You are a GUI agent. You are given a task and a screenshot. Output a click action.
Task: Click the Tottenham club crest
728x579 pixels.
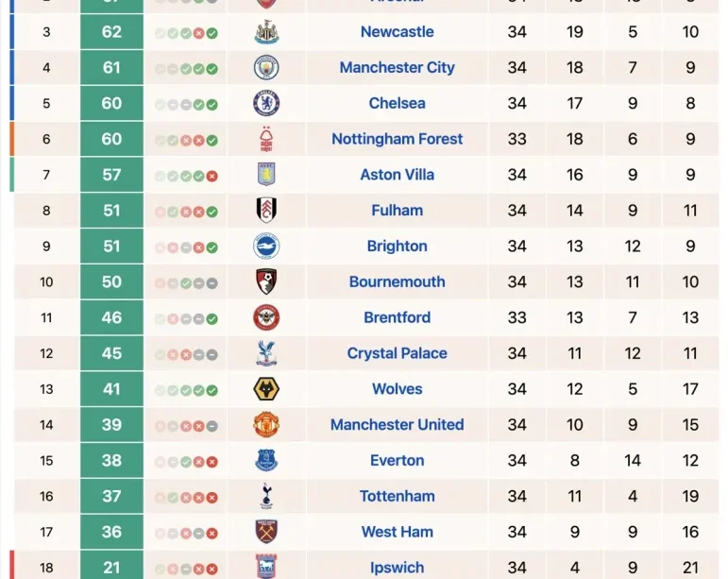click(x=266, y=496)
